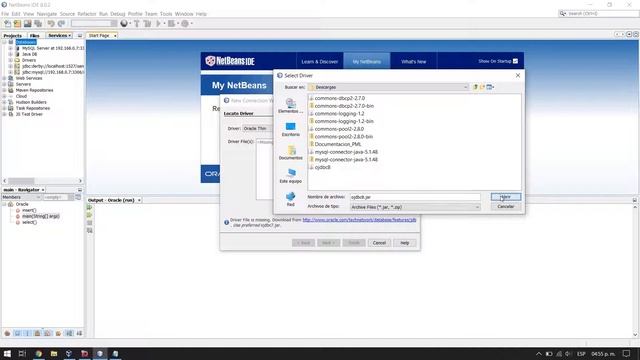Viewport: 640px width, 360px height.
Task: Select commons-dbcp2-2.7.0-bin folder
Action: pyautogui.click(x=341, y=106)
